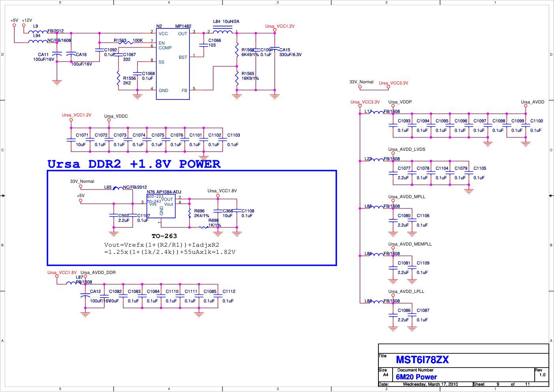Viewport: 554px width, 392px height.
Task: Select the AP1084-ADJ regulator N76 symbol
Action: [x=161, y=206]
